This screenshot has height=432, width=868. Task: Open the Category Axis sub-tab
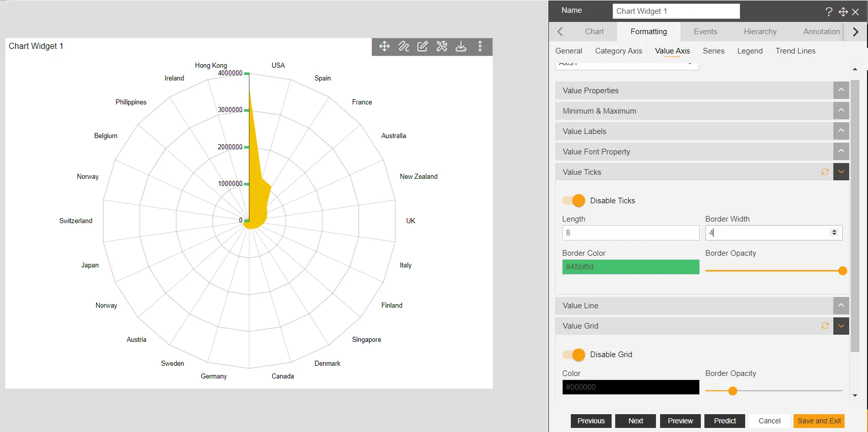[619, 51]
